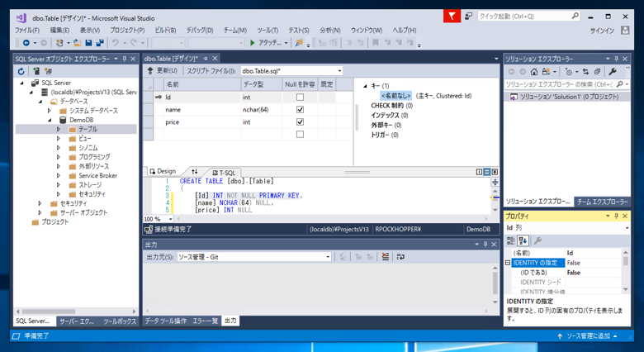Image resolution: width=644 pixels, height=352 pixels.
Task: Click the Undo arrow icon
Action: click(116, 42)
